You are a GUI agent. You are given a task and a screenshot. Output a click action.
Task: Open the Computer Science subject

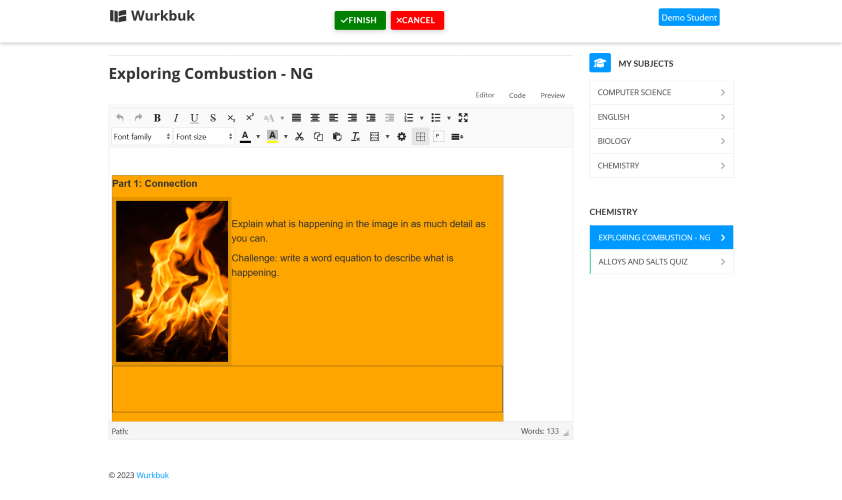tap(661, 92)
